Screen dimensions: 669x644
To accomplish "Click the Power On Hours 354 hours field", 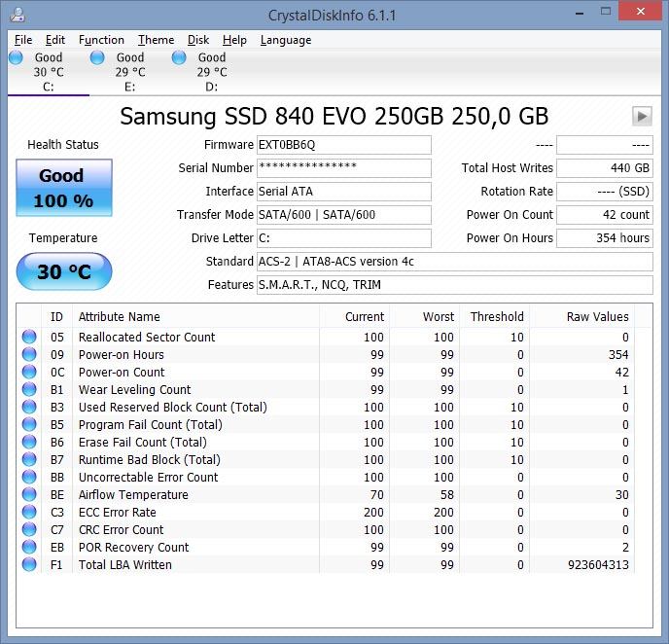I will tap(605, 238).
